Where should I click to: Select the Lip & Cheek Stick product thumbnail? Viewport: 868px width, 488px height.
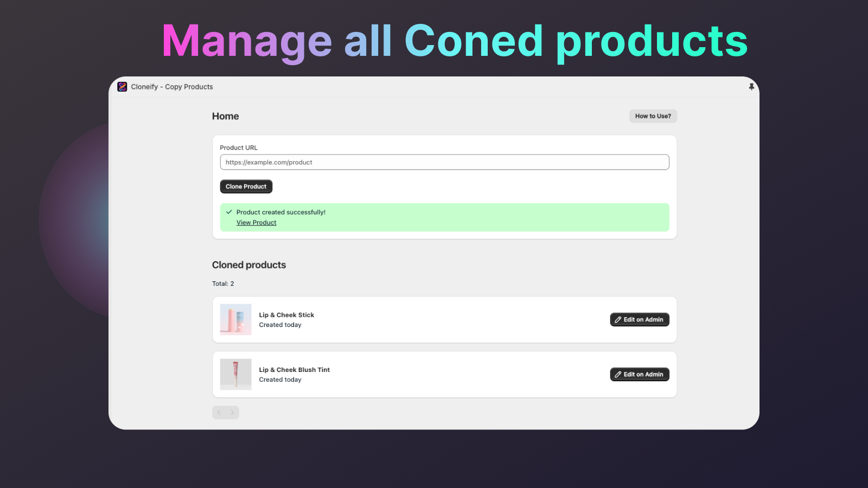click(x=235, y=319)
